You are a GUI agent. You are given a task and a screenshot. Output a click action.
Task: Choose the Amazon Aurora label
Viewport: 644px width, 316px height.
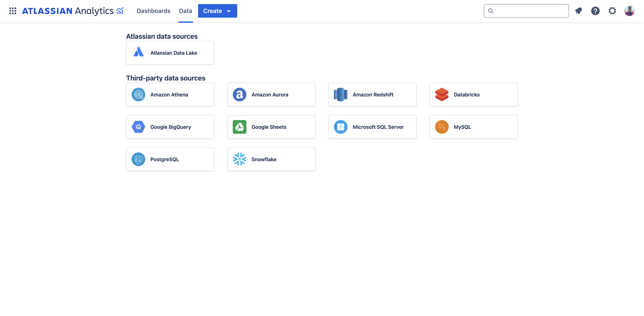(270, 95)
